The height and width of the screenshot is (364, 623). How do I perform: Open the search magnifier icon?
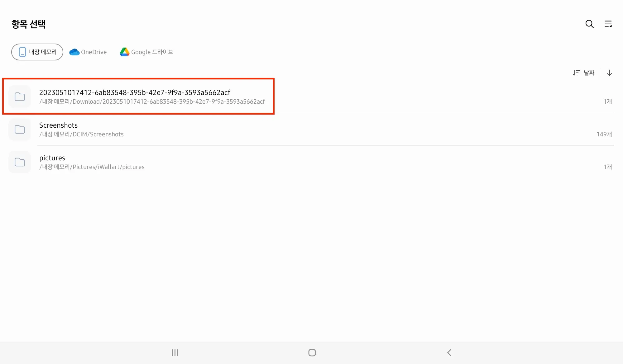tap(589, 24)
